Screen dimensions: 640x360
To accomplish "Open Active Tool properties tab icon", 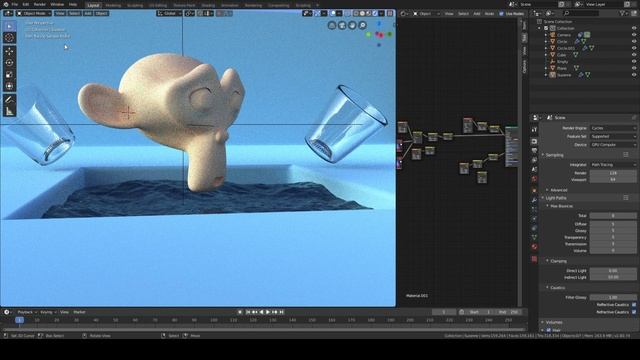I will pyautogui.click(x=534, y=129).
